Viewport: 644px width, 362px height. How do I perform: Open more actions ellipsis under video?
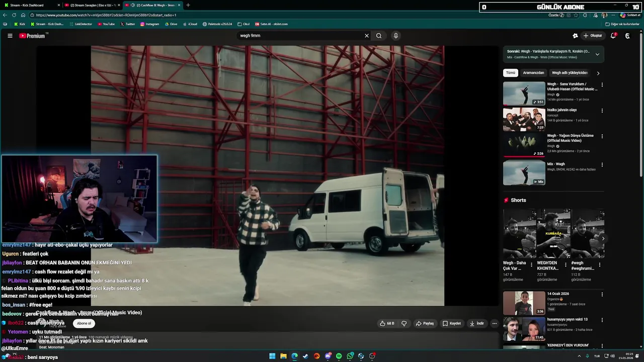click(495, 323)
